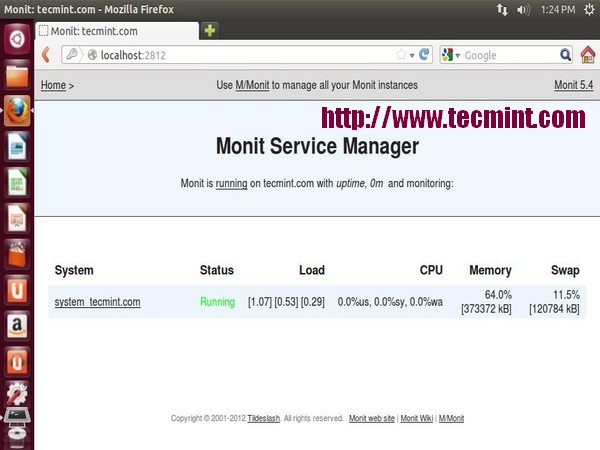Image resolution: width=600 pixels, height=450 pixels.
Task: Open the Ubuntu Dash home launcher
Action: tap(17, 39)
